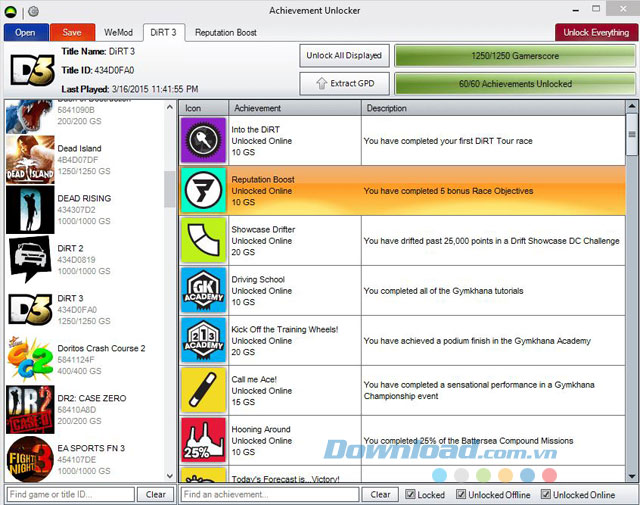Choose DiRT 3 game thumbnail in list
Viewport: 640px width, 505px height.
tap(30, 309)
